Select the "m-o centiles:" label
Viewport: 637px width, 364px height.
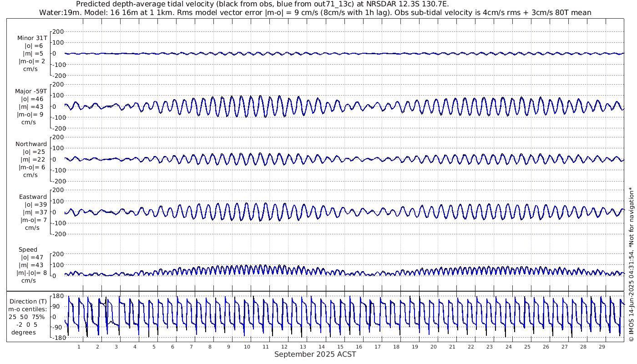[28, 309]
